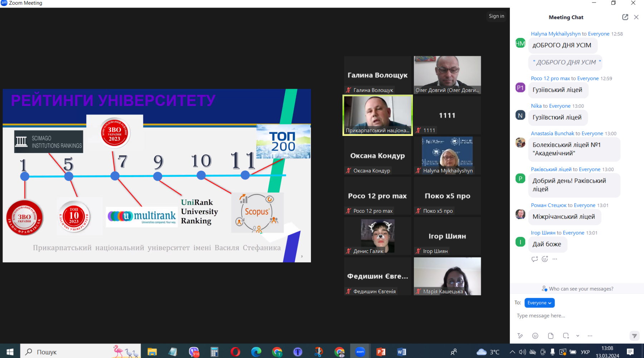Open the Everyone recipient dropdown

click(x=539, y=303)
